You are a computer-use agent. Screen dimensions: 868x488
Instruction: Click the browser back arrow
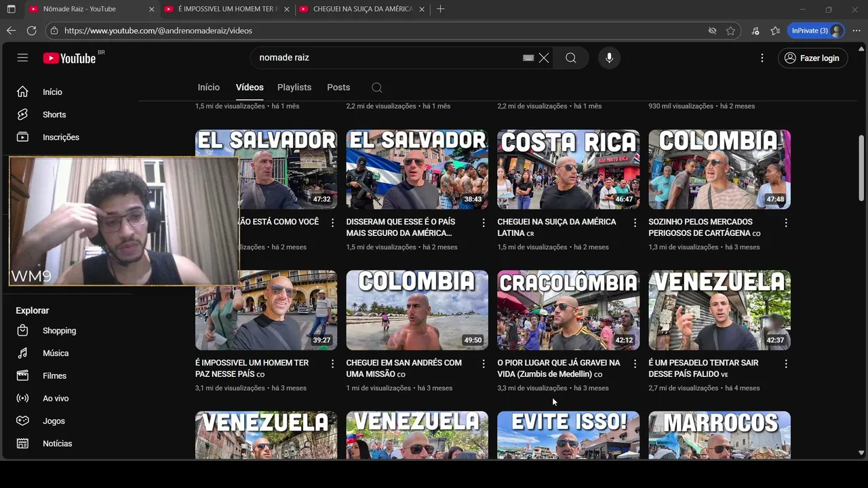pos(11,30)
